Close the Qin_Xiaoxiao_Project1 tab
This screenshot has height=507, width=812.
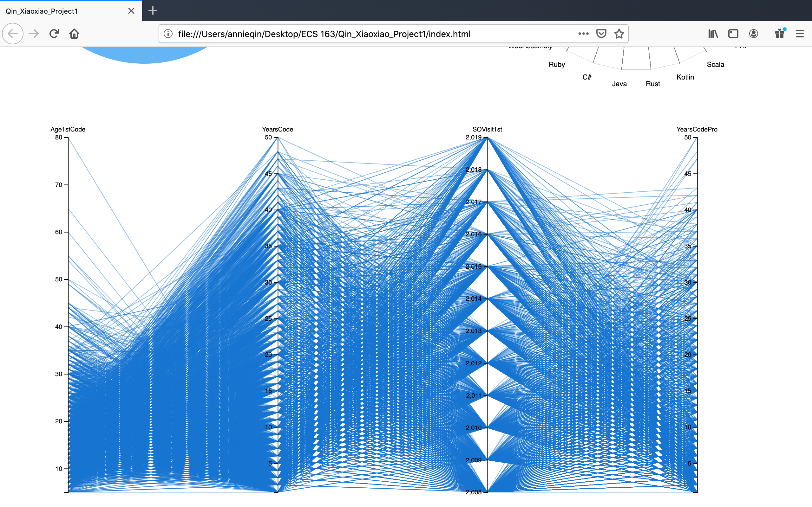(131, 11)
